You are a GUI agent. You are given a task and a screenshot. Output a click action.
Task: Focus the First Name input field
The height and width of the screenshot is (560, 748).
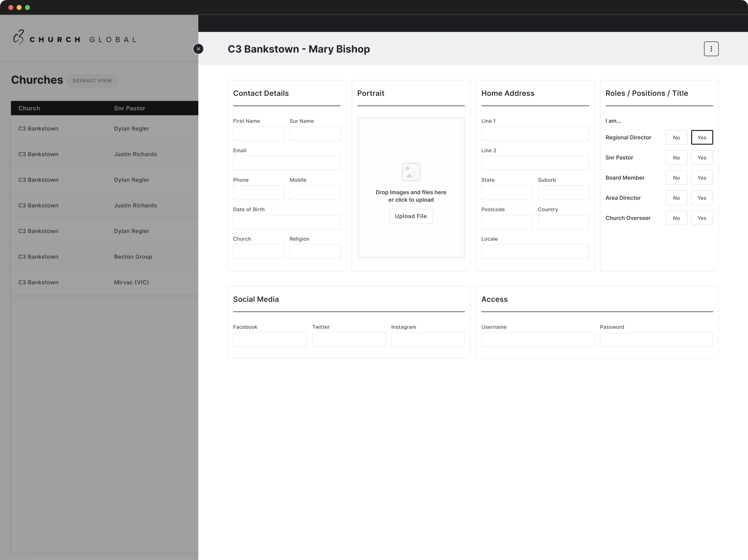[x=258, y=134]
